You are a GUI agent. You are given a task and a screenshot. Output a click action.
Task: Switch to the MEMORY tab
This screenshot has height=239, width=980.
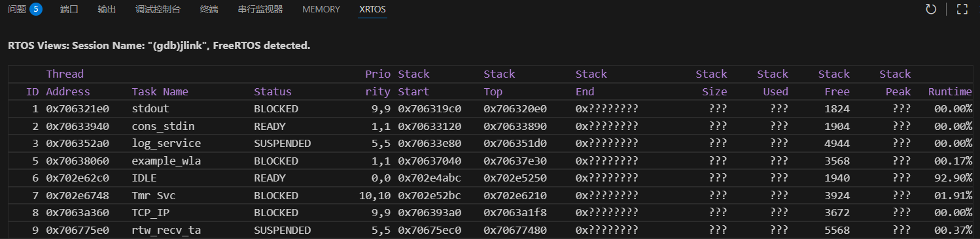pos(321,9)
